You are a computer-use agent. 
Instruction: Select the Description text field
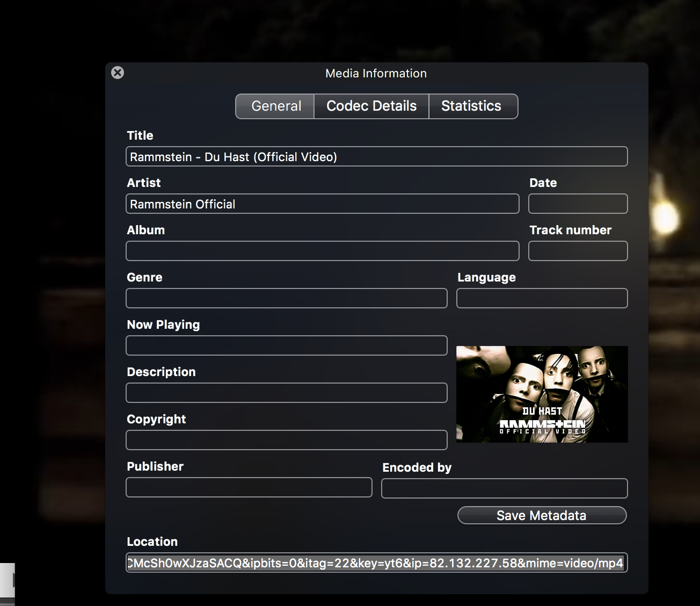click(286, 393)
